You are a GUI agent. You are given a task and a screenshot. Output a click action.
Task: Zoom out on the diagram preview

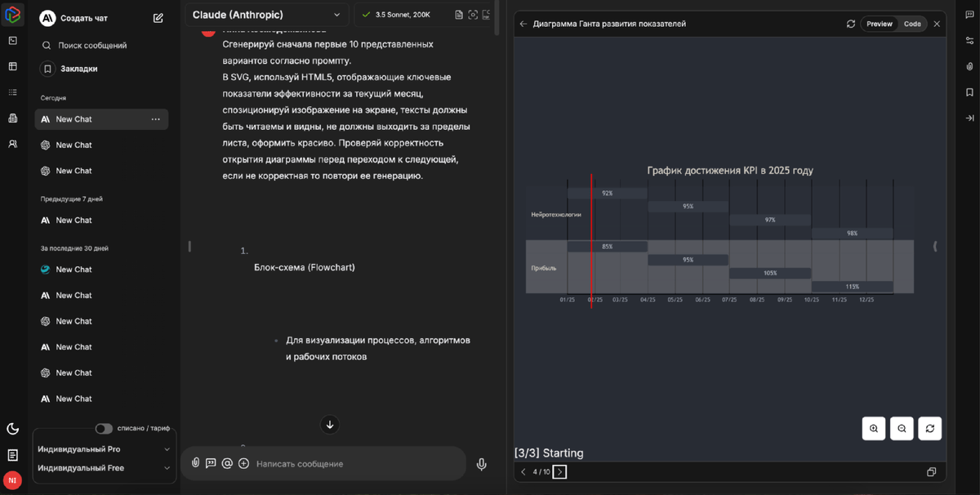(902, 428)
